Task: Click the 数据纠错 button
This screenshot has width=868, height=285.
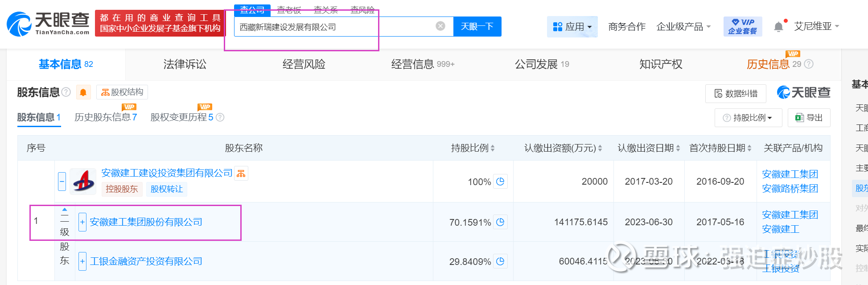Action: tap(736, 94)
